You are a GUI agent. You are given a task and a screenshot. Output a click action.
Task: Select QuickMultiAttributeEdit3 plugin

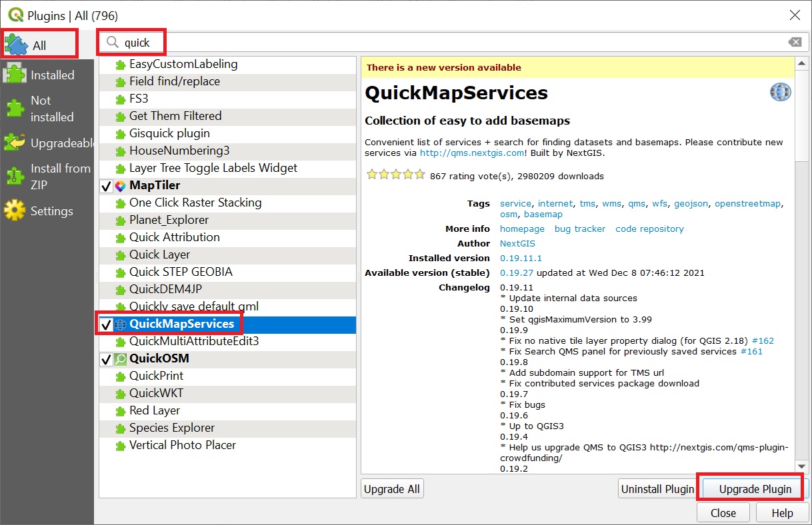tap(227, 341)
